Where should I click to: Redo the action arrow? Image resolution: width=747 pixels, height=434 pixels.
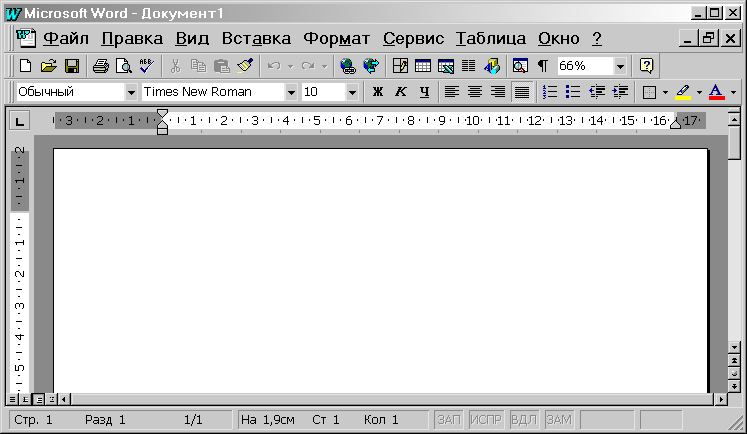tap(308, 66)
